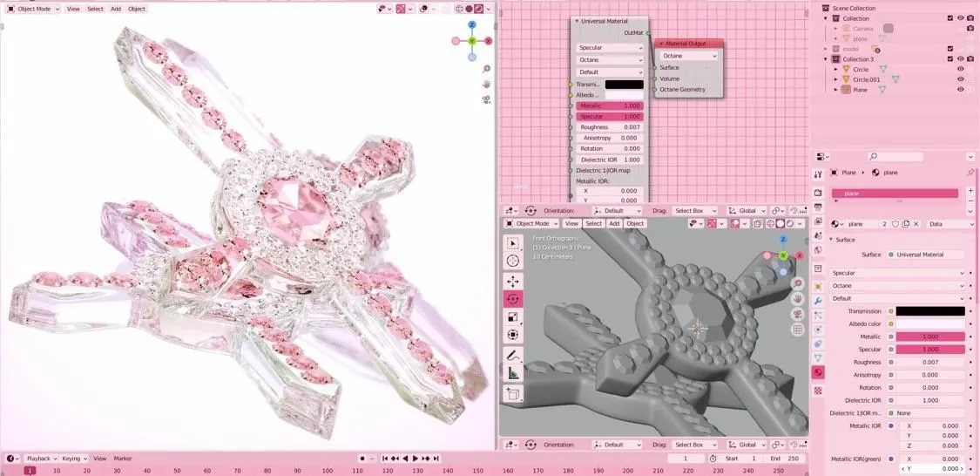Hide Plane object with its eye icon

click(x=961, y=90)
